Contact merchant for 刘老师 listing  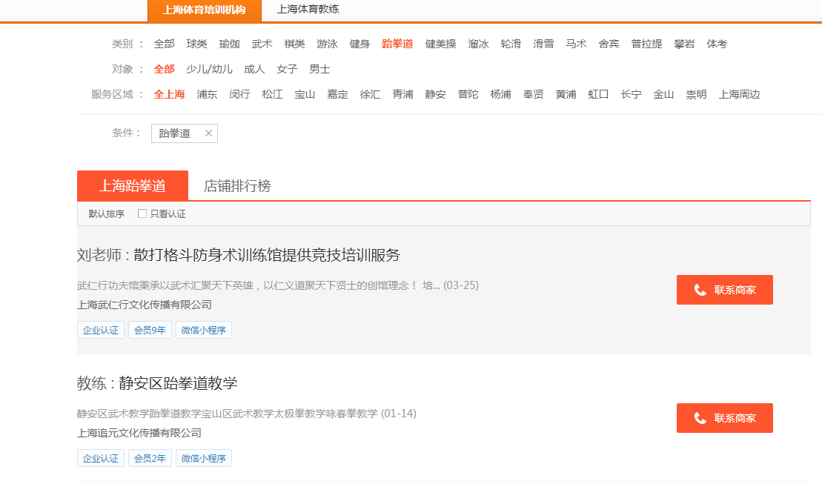(724, 290)
